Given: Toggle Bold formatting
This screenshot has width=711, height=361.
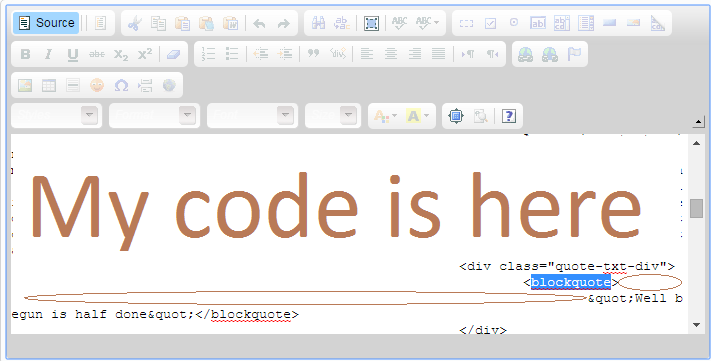Looking at the screenshot, I should pyautogui.click(x=25, y=54).
